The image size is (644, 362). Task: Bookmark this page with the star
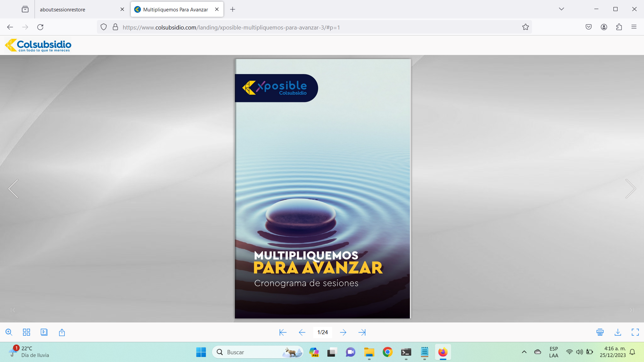point(525,27)
